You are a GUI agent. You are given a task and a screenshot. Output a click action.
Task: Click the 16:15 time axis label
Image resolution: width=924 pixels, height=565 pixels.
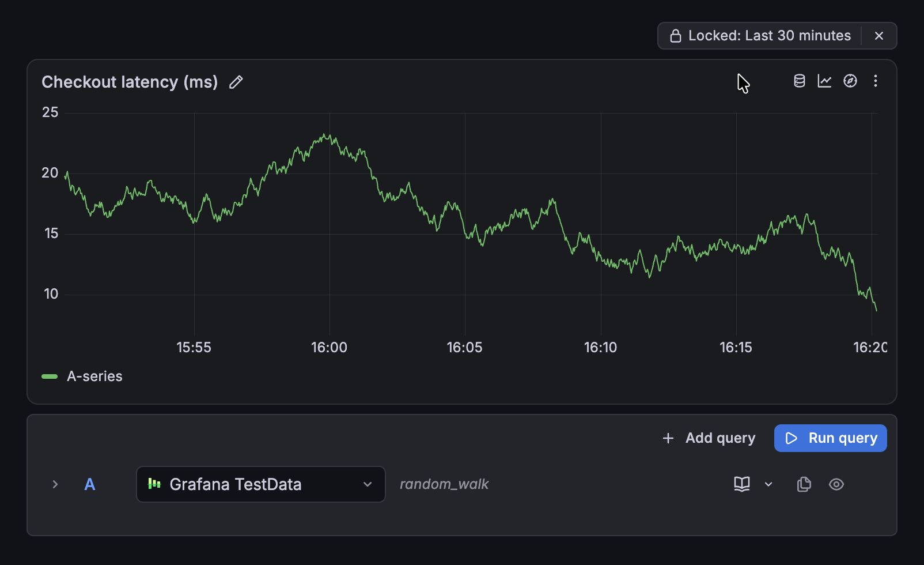pos(736,348)
